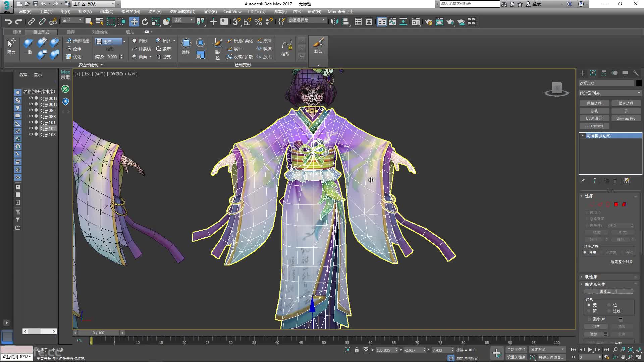This screenshot has width=644, height=362.
Task: Open the 全部 selection filter dropdown
Action: click(72, 20)
